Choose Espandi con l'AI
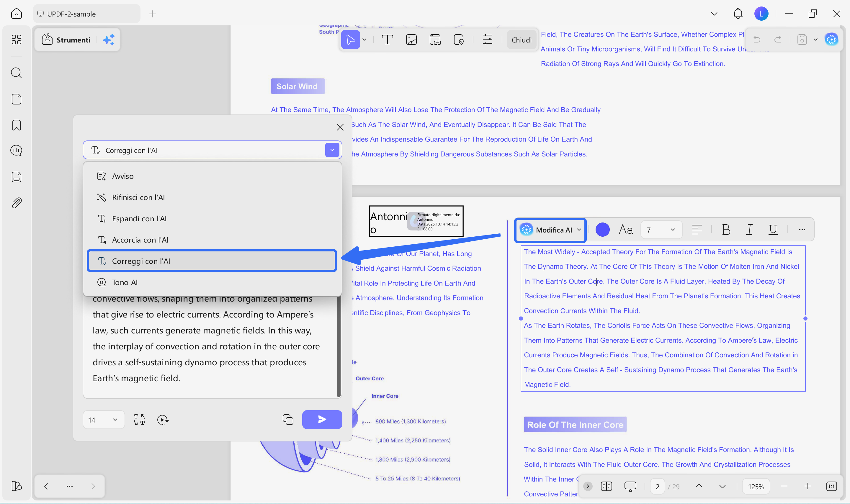 point(212,218)
